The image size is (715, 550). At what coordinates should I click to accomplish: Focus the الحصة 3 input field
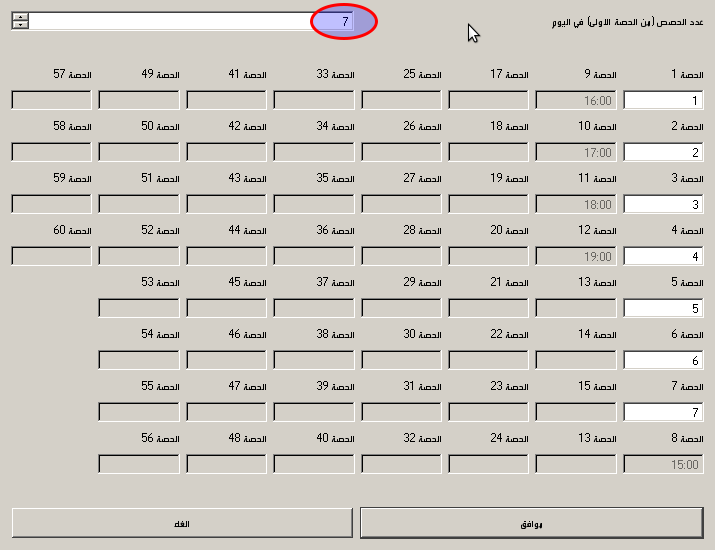tap(663, 204)
